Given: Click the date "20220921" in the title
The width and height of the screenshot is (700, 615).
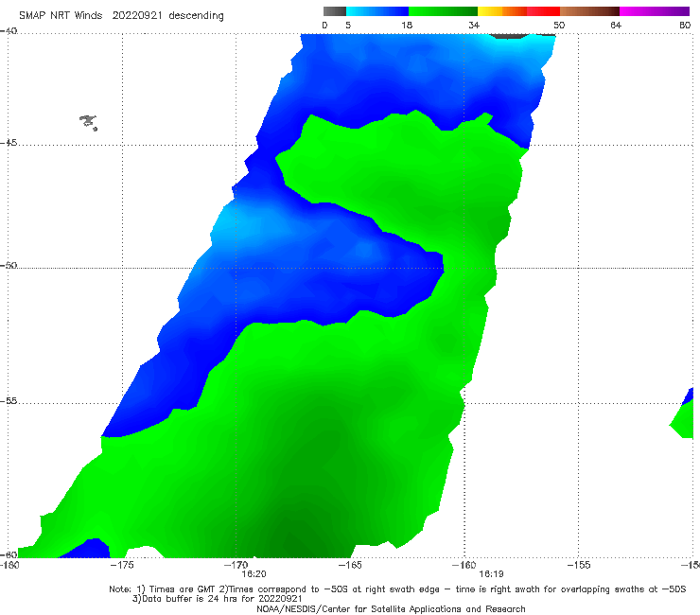Looking at the screenshot, I should (x=137, y=16).
